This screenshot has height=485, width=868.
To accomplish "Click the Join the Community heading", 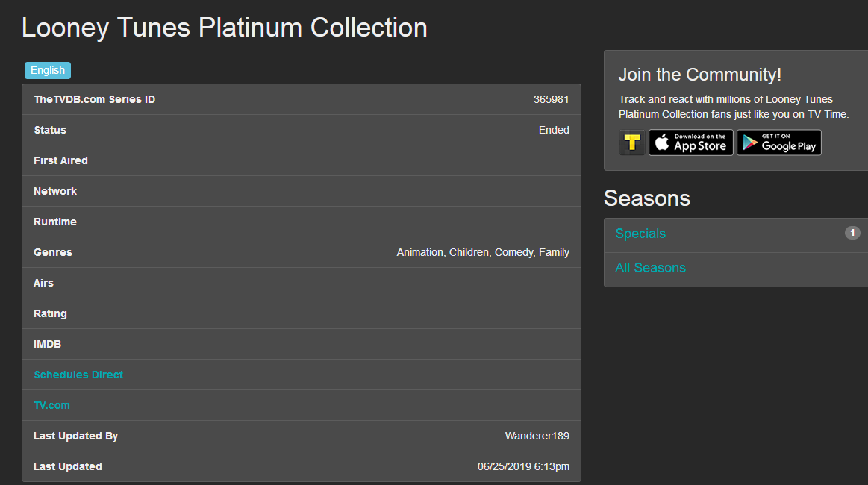I will click(699, 75).
